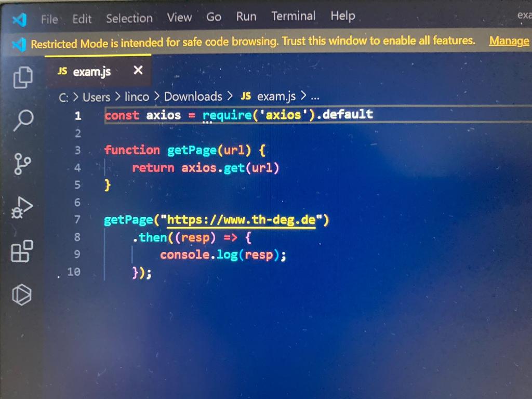Click the JS file icon on the exam.js tab
Viewport: 532px width, 399px height.
[62, 71]
